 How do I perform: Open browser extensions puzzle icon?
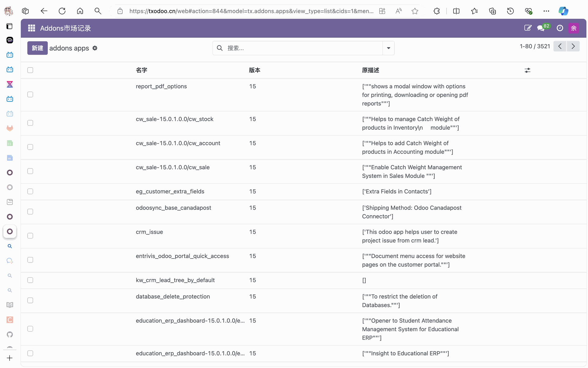[437, 11]
